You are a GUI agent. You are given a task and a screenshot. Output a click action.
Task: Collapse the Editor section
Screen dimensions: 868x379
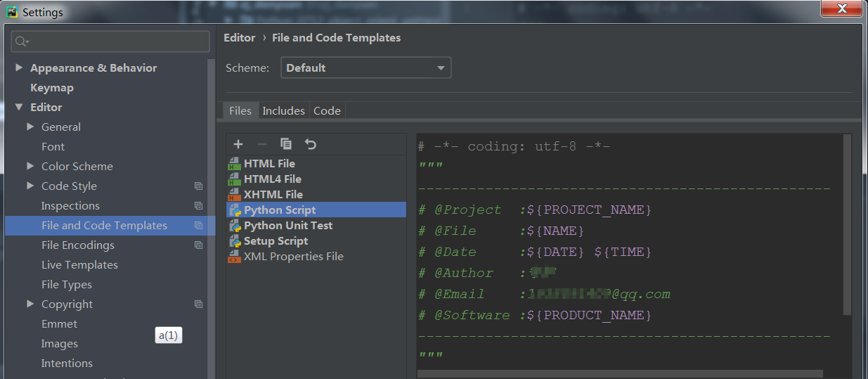(x=19, y=107)
